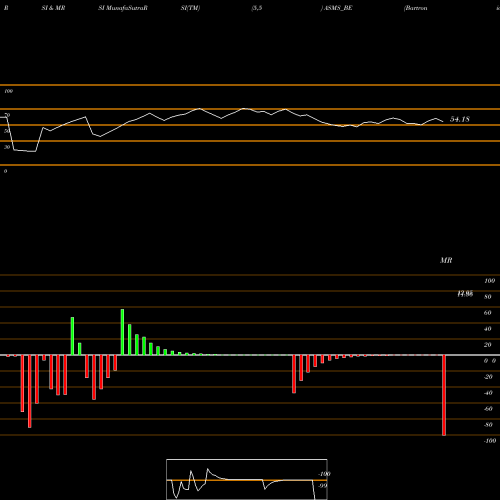Screen dimensions: 500x500
Task: Click the "SI & MR" header text
Action: point(53,8)
